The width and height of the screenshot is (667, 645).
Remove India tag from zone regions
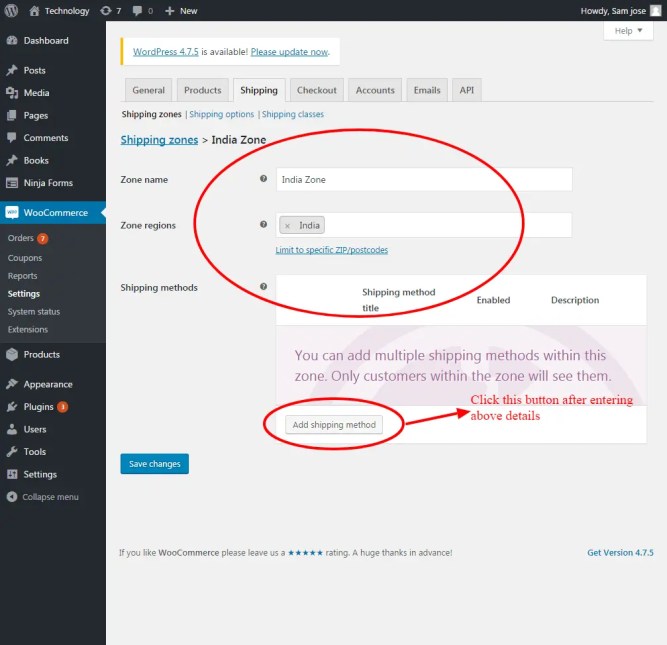click(288, 226)
